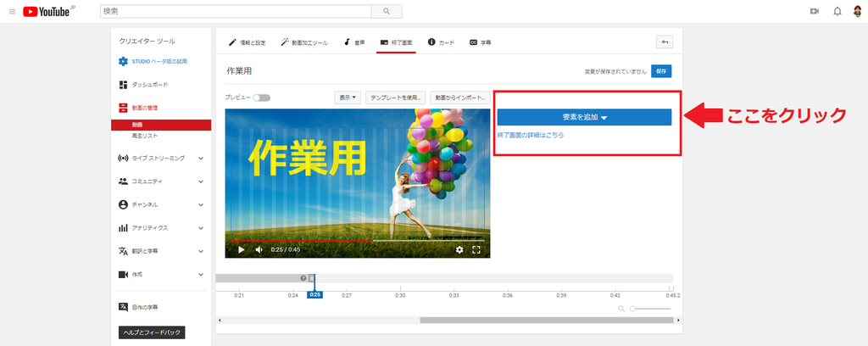Expand the アナリティクス section
This screenshot has width=868, height=346.
pos(201,227)
